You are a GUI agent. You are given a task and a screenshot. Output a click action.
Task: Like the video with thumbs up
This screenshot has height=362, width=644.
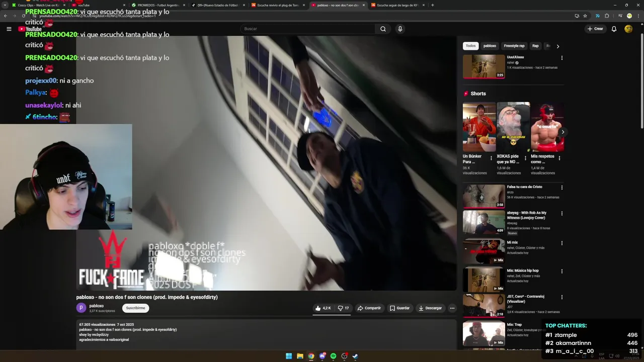coord(323,308)
